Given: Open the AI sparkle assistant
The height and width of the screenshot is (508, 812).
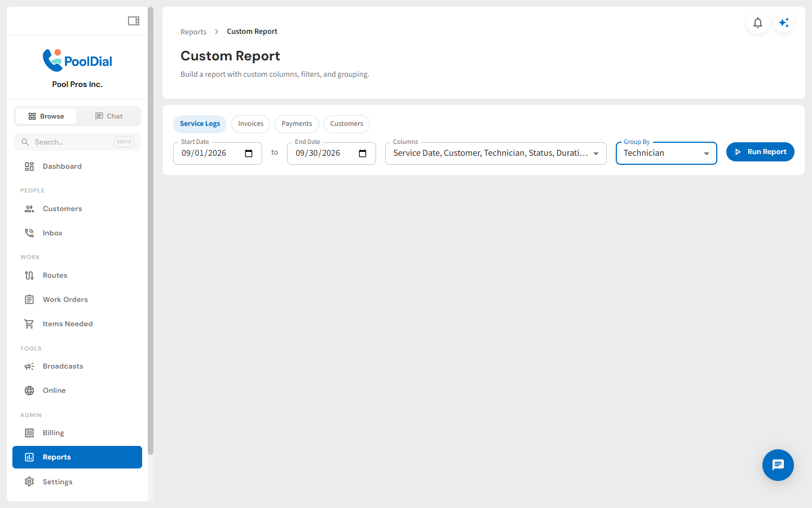Looking at the screenshot, I should point(784,23).
